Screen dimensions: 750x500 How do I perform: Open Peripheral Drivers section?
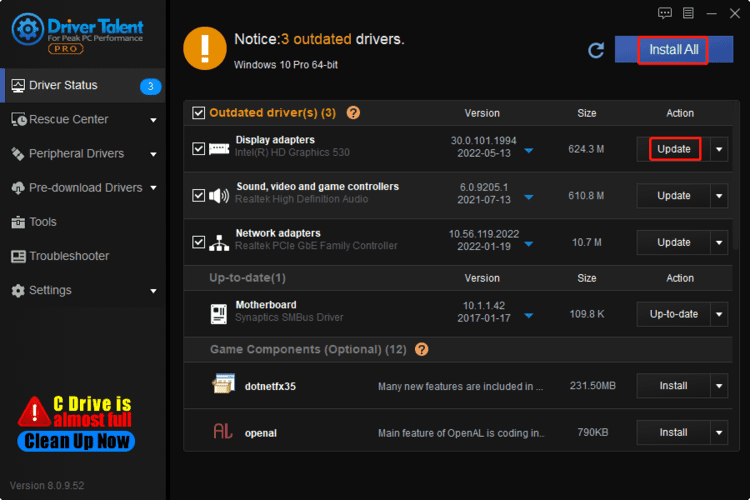click(x=83, y=154)
